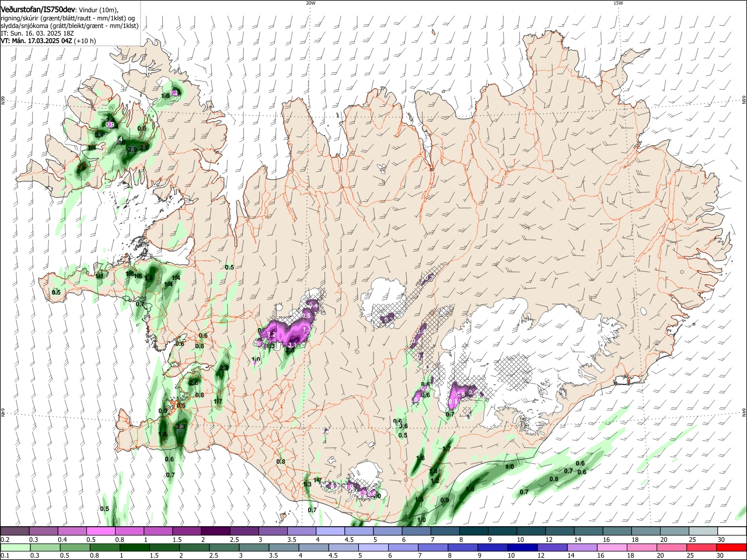This screenshot has width=747, height=560.
Task: Select the snow-scale swatch starting at 3.5
Action: (301, 531)
